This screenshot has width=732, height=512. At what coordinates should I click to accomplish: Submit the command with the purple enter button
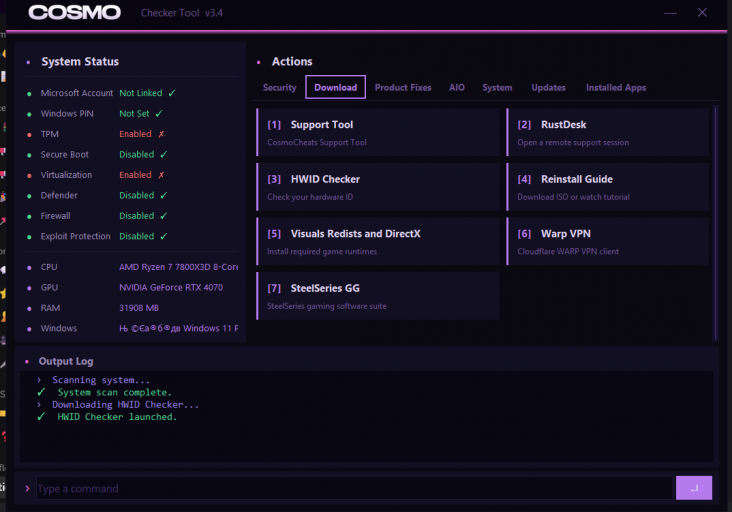pyautogui.click(x=694, y=488)
